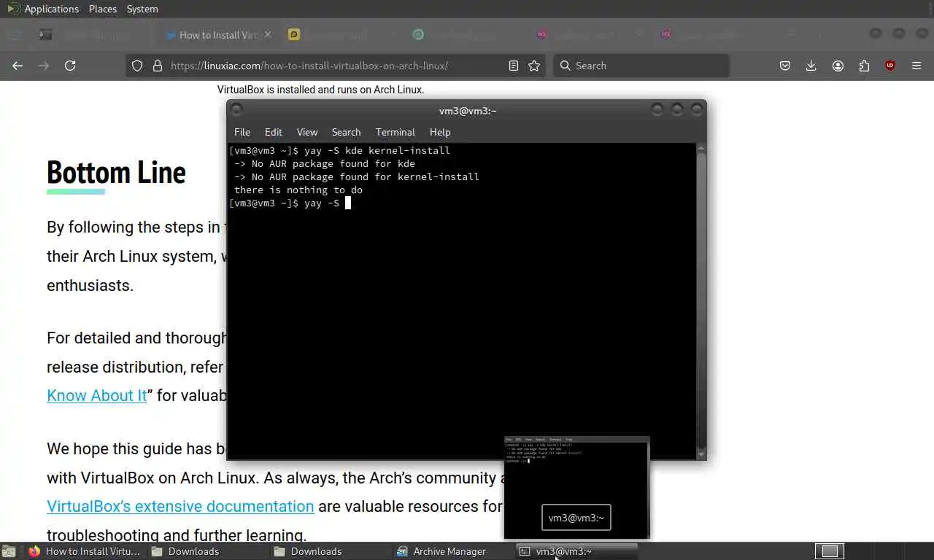
Task: Click the workspace switcher in bottom panel
Action: click(x=830, y=551)
